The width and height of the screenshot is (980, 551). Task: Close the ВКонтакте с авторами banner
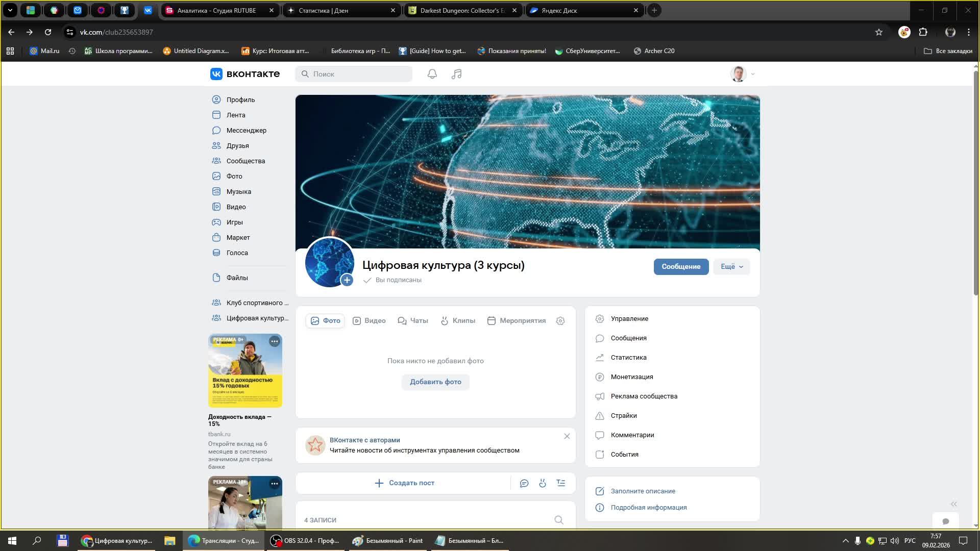pos(567,436)
